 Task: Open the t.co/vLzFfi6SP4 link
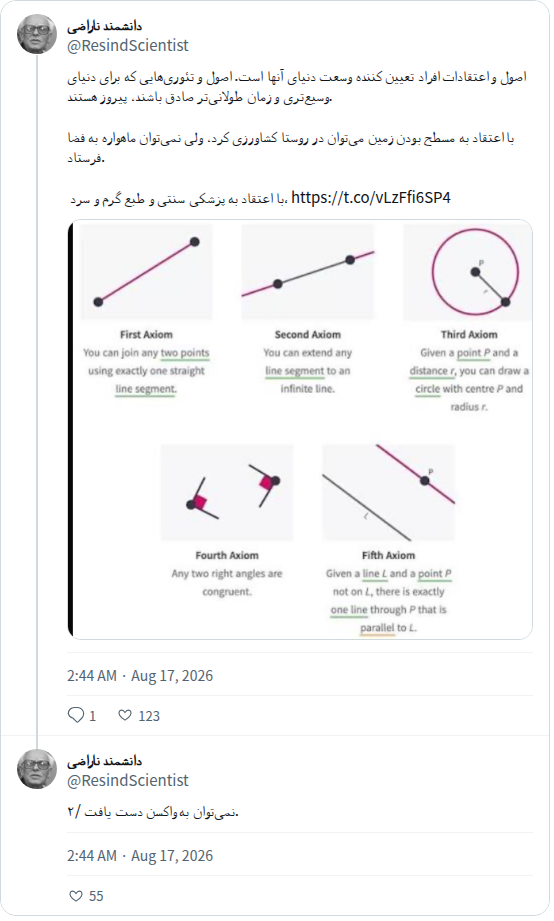click(x=371, y=197)
